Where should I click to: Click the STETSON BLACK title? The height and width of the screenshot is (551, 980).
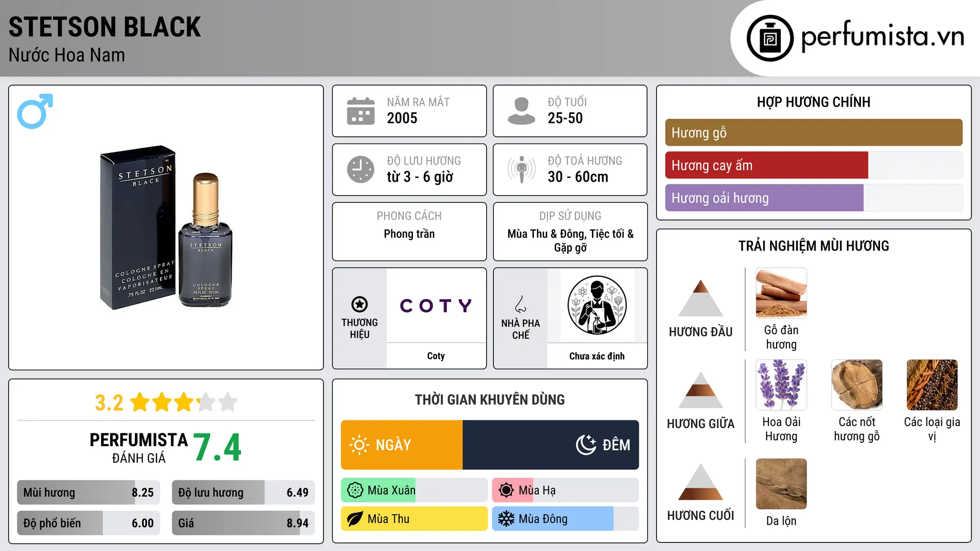click(x=105, y=27)
